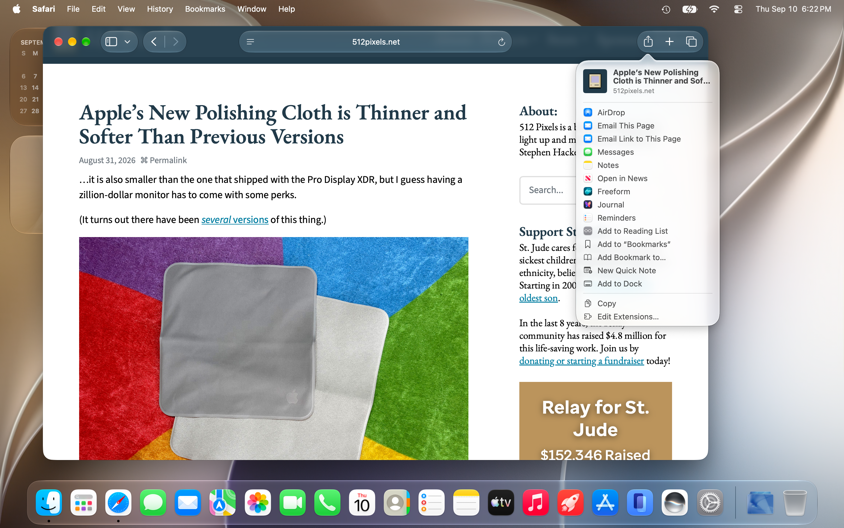Open Control Center from menu bar
This screenshot has width=844, height=528.
tap(738, 9)
